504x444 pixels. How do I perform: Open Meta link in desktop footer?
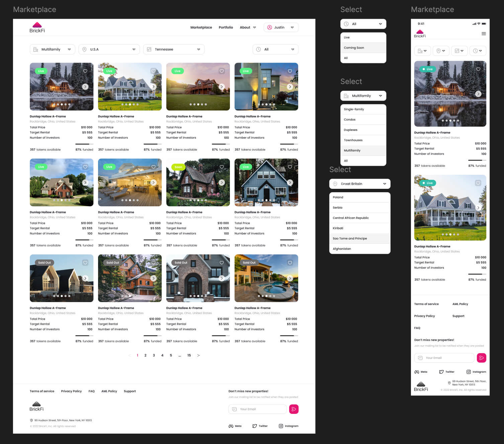[x=235, y=426]
